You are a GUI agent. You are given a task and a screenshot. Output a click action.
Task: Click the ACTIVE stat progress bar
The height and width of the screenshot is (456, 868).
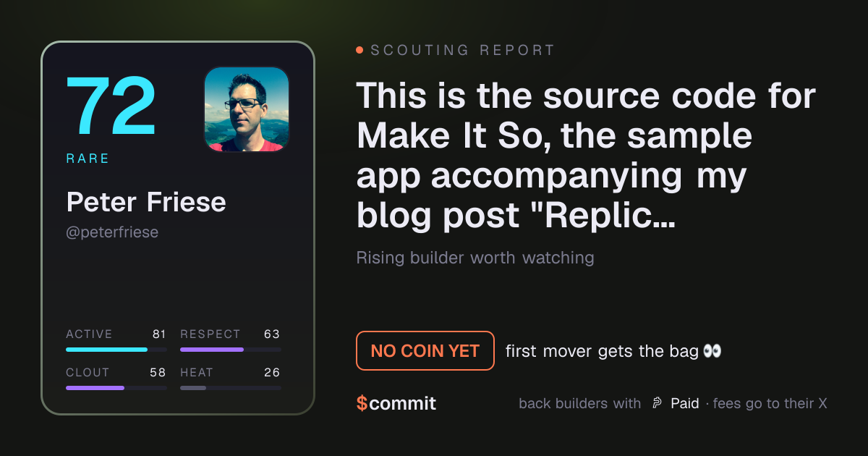point(116,350)
